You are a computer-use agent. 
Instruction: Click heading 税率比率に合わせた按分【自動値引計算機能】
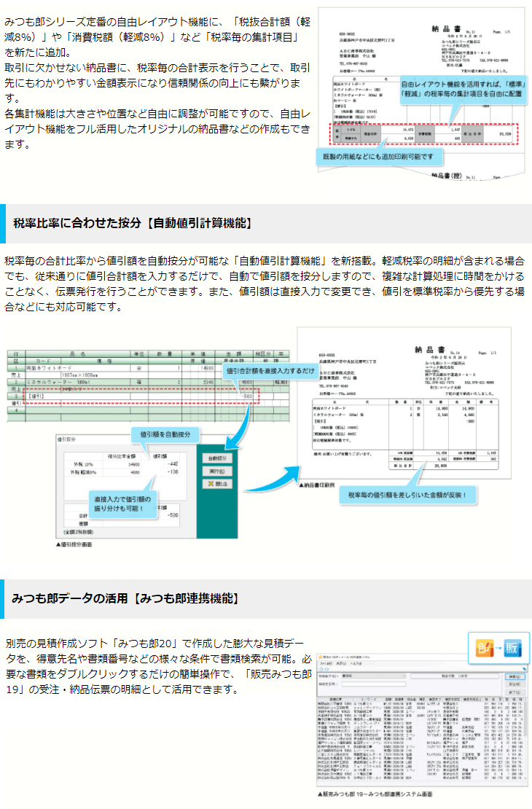pyautogui.click(x=133, y=223)
